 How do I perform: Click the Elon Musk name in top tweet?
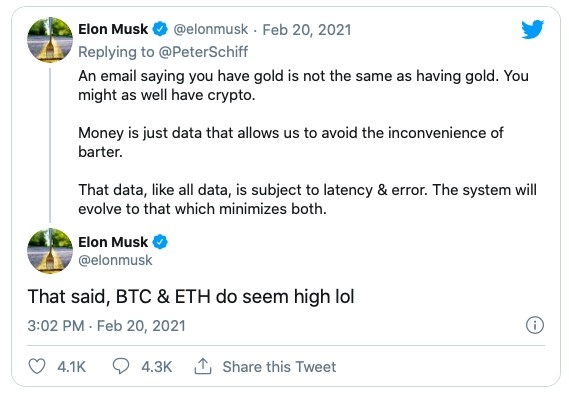[113, 29]
